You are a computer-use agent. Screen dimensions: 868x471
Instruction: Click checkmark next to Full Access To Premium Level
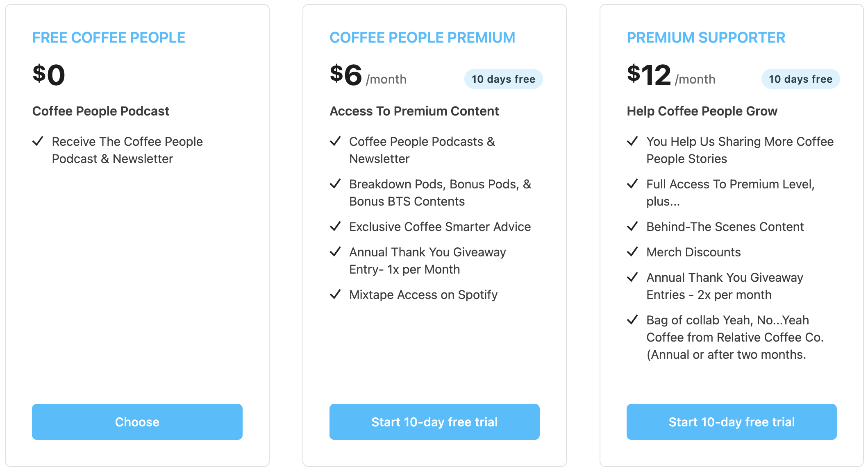tap(632, 184)
